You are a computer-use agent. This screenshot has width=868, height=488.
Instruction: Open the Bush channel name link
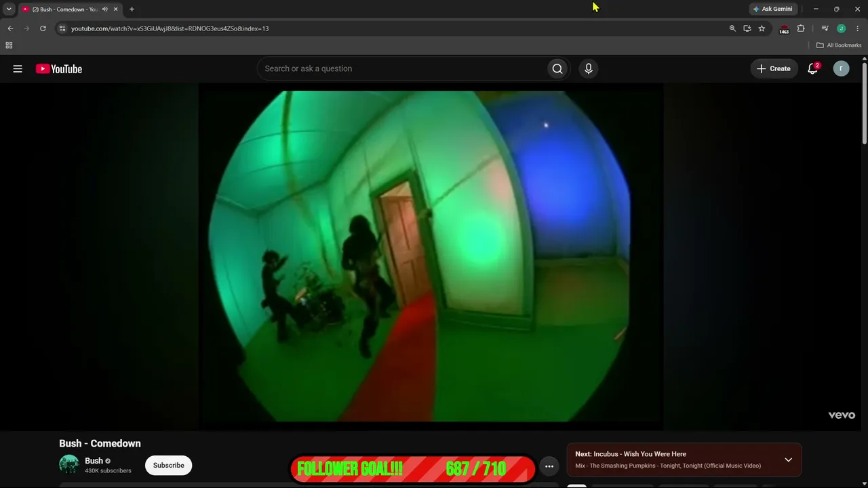pos(94,461)
